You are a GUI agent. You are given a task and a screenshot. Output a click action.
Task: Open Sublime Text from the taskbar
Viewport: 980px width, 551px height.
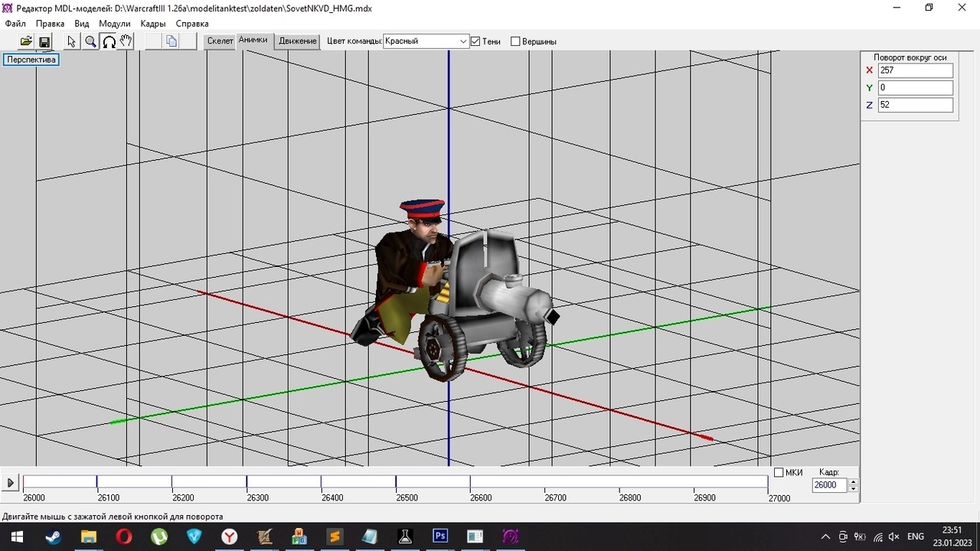[x=335, y=536]
